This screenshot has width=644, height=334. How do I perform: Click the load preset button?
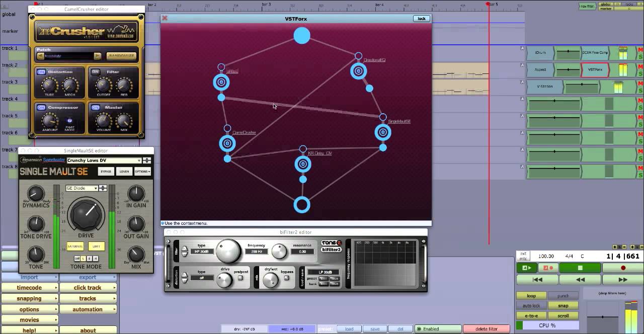[349, 329]
